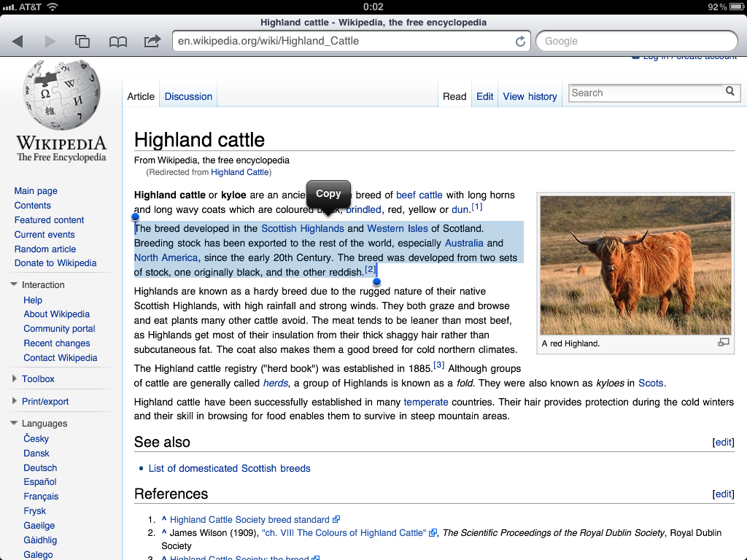The height and width of the screenshot is (560, 747).
Task: Open the Safari pages/tabs switcher icon
Action: point(82,42)
